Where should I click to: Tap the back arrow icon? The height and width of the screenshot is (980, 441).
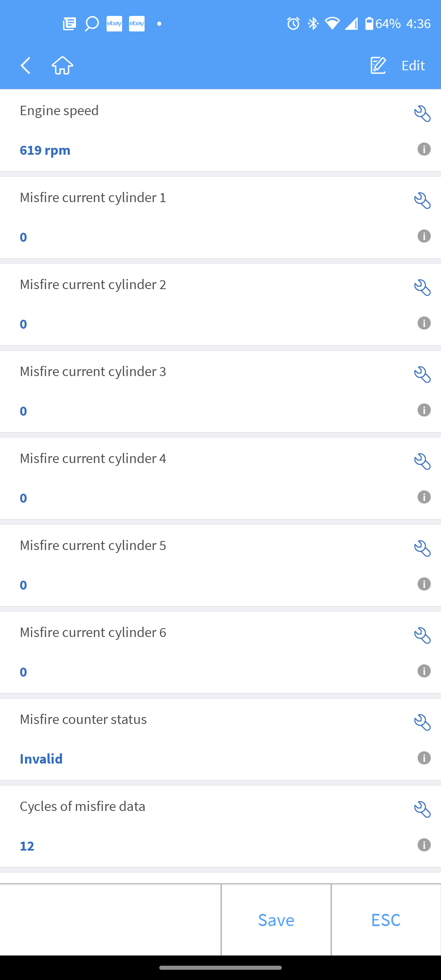tap(26, 65)
